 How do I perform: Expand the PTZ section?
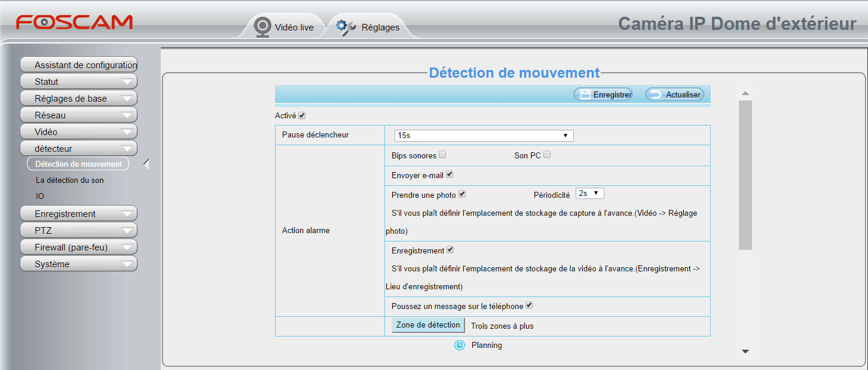[79, 231]
